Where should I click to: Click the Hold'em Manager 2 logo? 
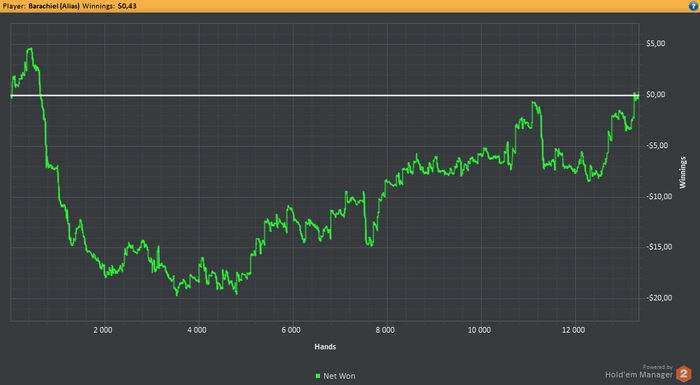[683, 374]
